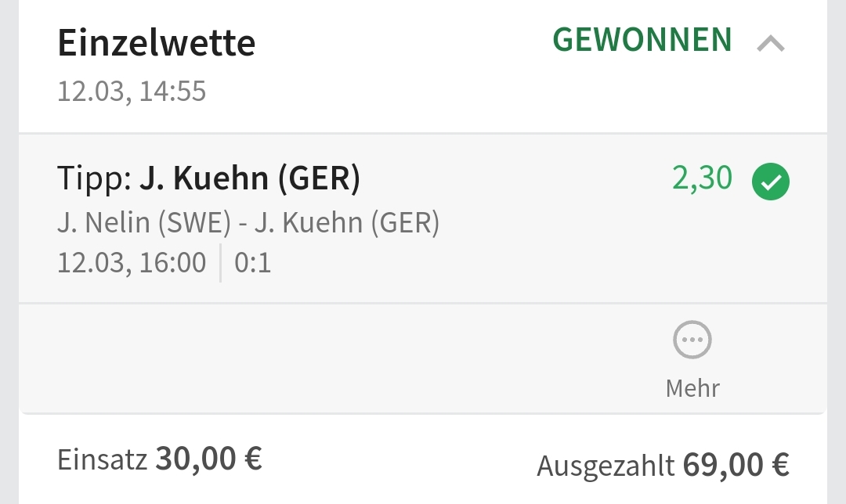Screen dimensions: 846x504
Task: Select the 69,00 € payout amount
Action: pos(736,465)
